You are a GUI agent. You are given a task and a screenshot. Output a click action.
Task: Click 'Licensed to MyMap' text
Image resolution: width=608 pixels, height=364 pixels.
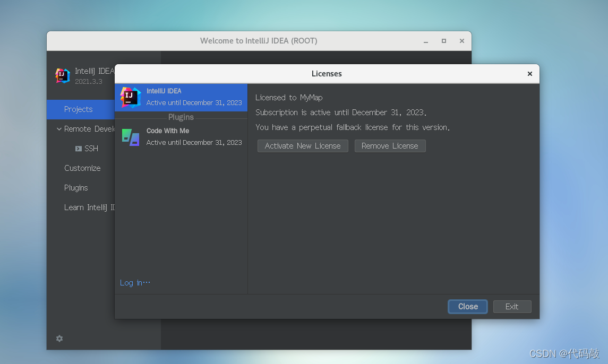[x=289, y=98]
